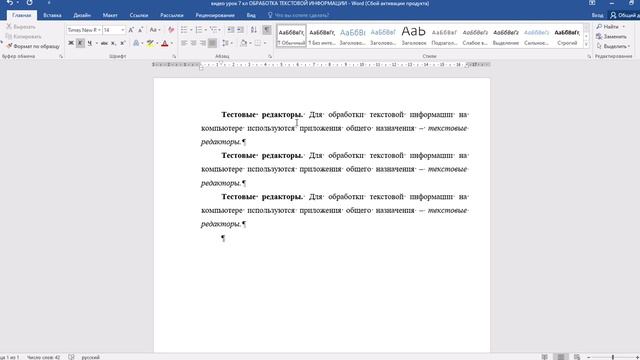Open the Рецензирование (Review) tab
The image size is (640, 360).
[x=215, y=15]
